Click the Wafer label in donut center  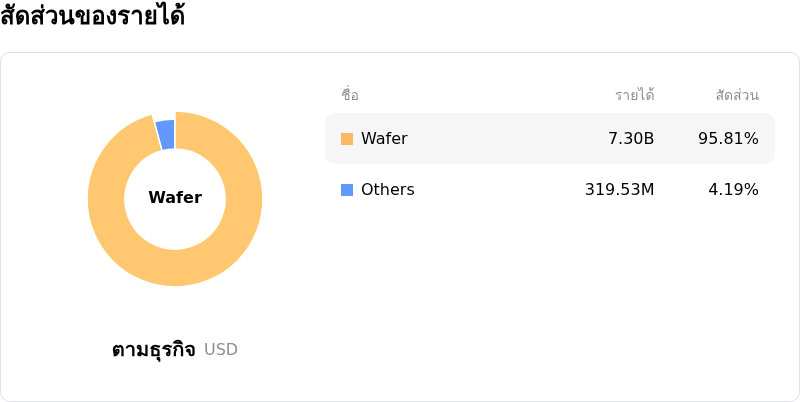click(x=175, y=198)
